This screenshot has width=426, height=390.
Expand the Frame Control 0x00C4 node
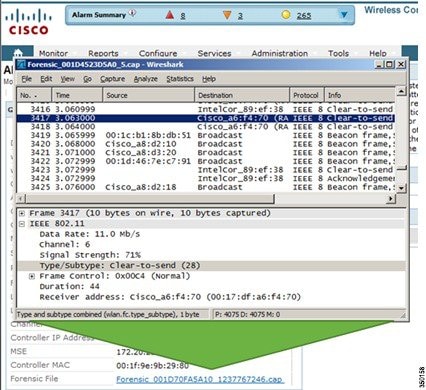[x=32, y=276]
